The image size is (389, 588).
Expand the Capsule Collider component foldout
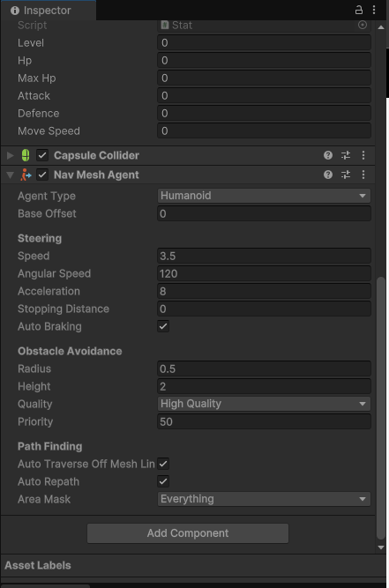(10, 155)
